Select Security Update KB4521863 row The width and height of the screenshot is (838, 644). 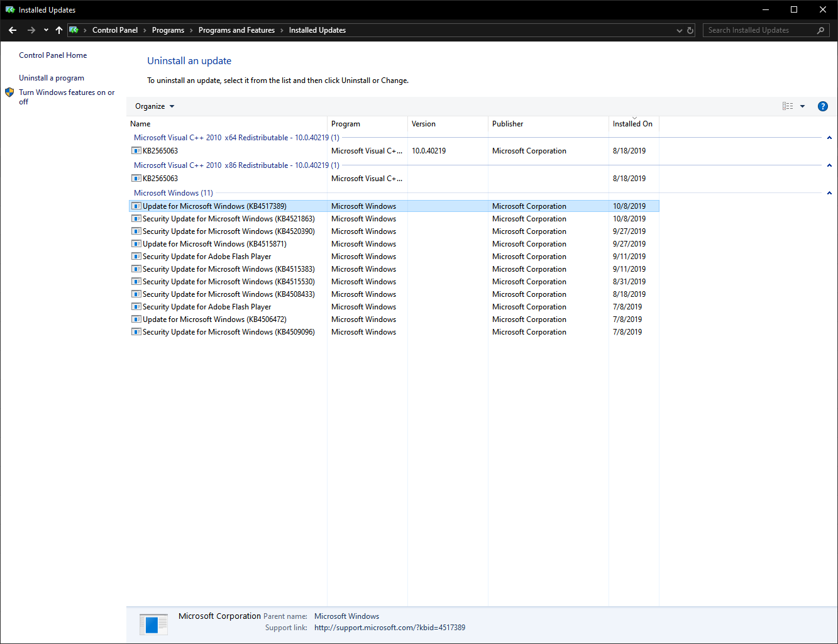(x=228, y=219)
